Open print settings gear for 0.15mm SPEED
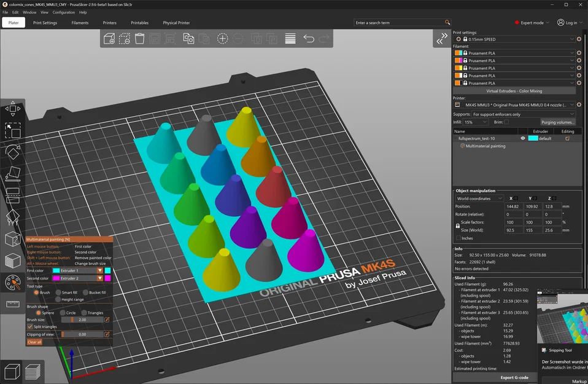 [x=579, y=39]
